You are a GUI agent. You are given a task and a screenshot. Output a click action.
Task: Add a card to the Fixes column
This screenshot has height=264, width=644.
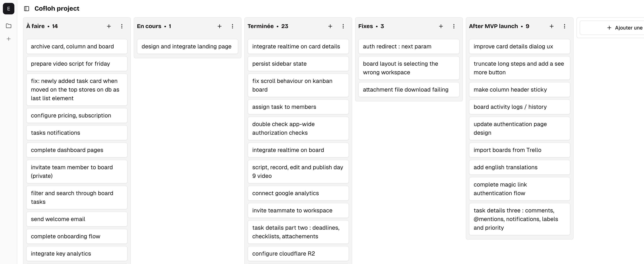click(x=441, y=26)
